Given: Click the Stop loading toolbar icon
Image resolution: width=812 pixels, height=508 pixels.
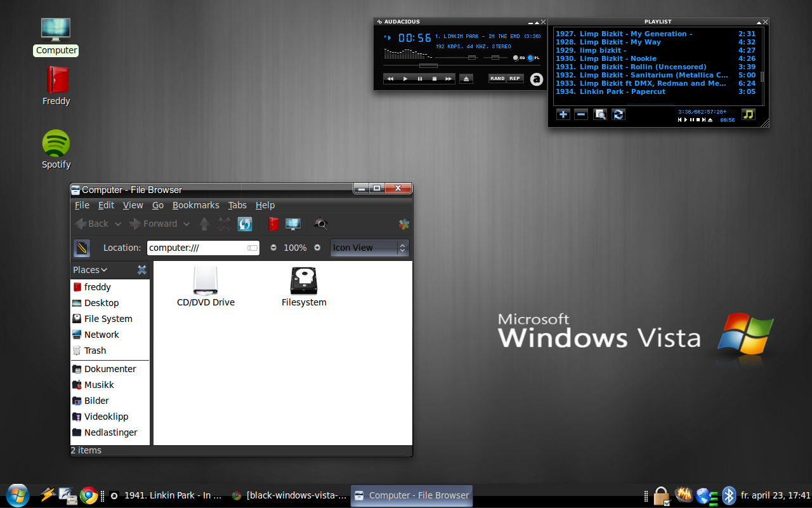Looking at the screenshot, I should point(224,224).
